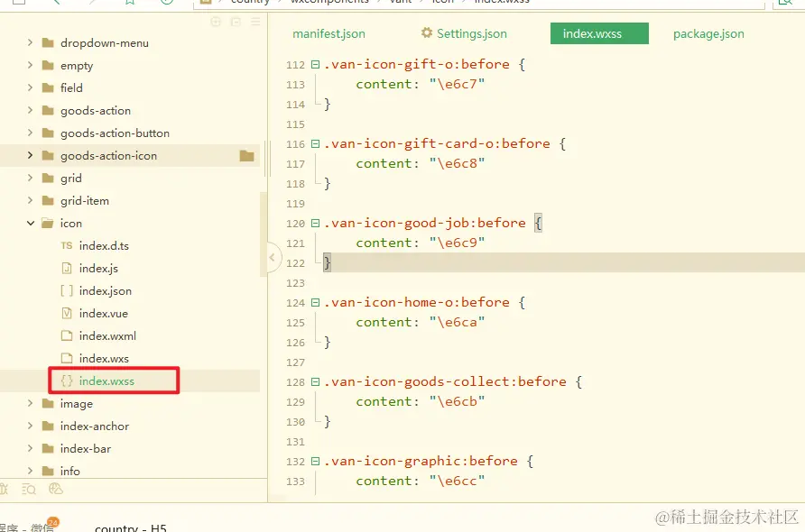
Task: Fold the .van-icon-graphic code block
Action: [x=315, y=461]
